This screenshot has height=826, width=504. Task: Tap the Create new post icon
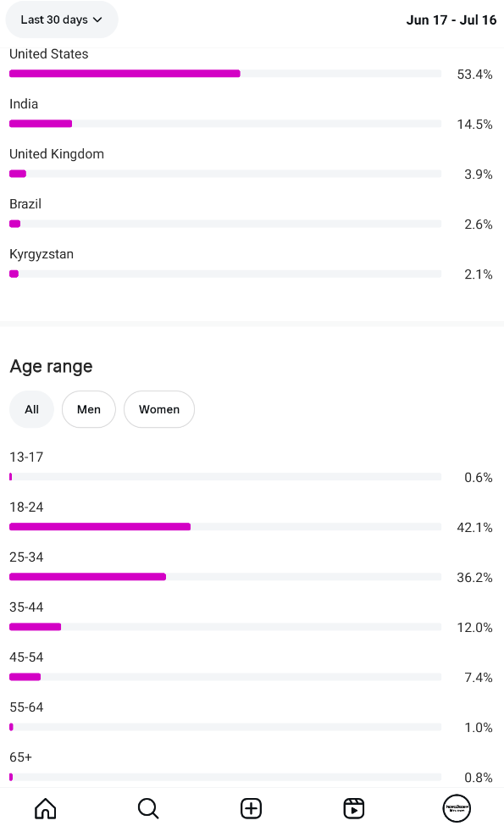pyautogui.click(x=252, y=808)
